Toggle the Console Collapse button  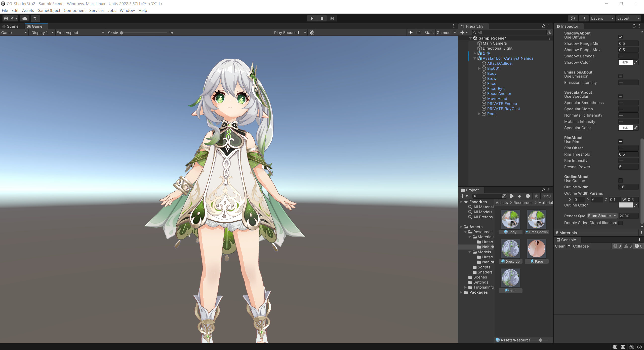coord(581,246)
